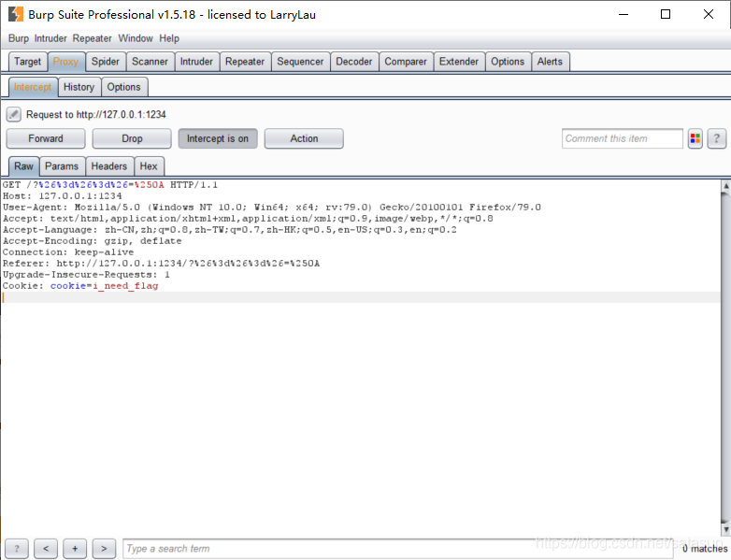Click the User-Agent header line
Image resolution: width=731 pixels, height=560 pixels.
[x=272, y=208]
